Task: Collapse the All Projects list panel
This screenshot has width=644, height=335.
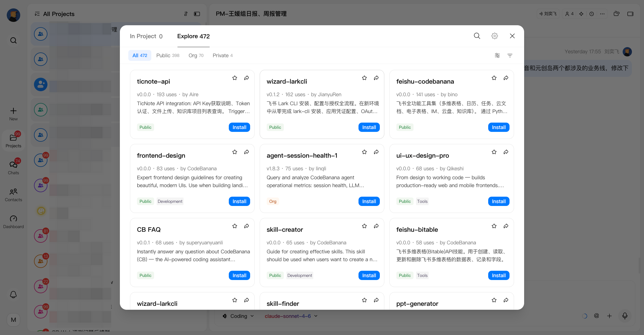Action: pos(37,14)
